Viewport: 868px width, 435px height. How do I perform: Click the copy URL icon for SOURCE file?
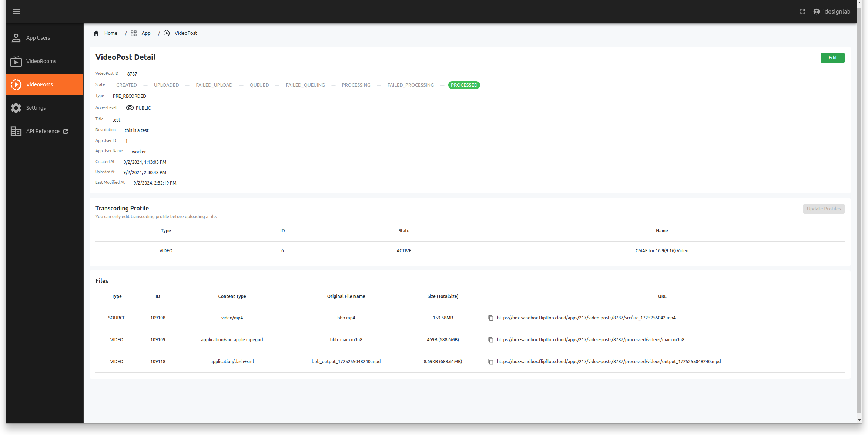point(490,318)
